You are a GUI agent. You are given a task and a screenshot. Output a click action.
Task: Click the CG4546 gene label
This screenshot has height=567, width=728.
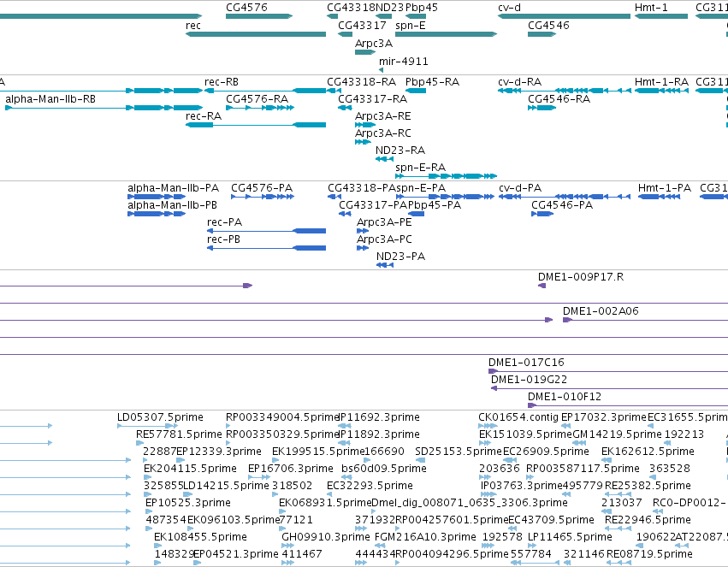[548, 26]
